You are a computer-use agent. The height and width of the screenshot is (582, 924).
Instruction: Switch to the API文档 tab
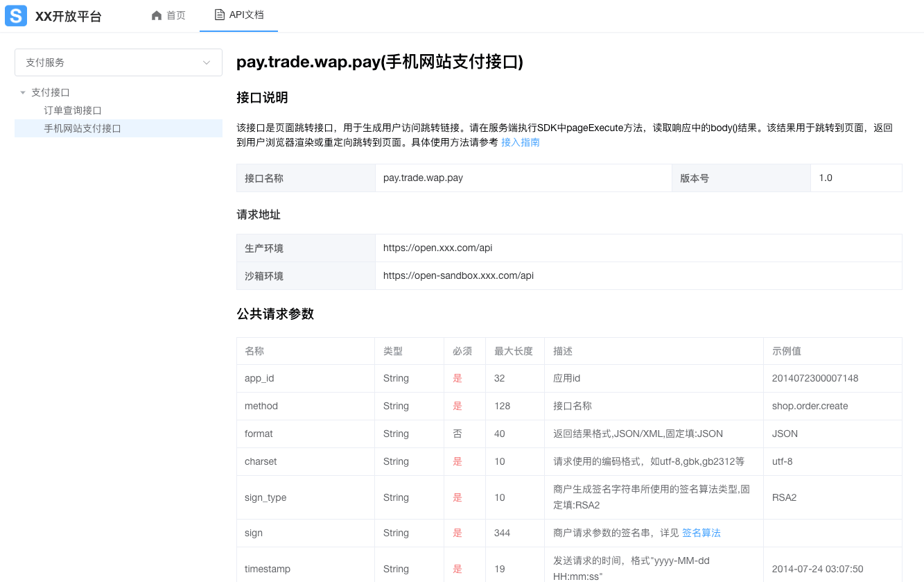tap(246, 15)
